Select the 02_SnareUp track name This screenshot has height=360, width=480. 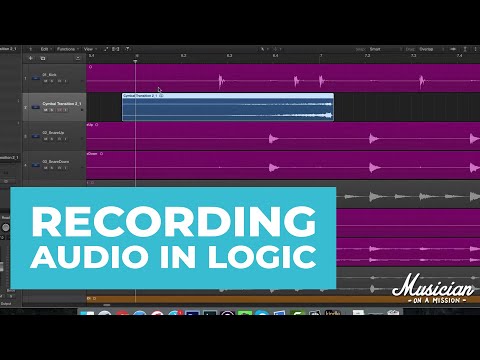[x=53, y=133]
